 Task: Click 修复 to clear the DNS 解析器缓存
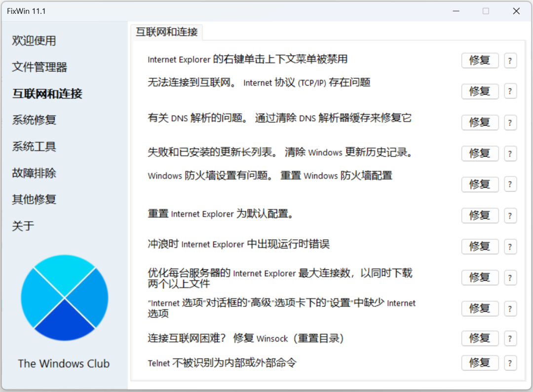coord(480,122)
